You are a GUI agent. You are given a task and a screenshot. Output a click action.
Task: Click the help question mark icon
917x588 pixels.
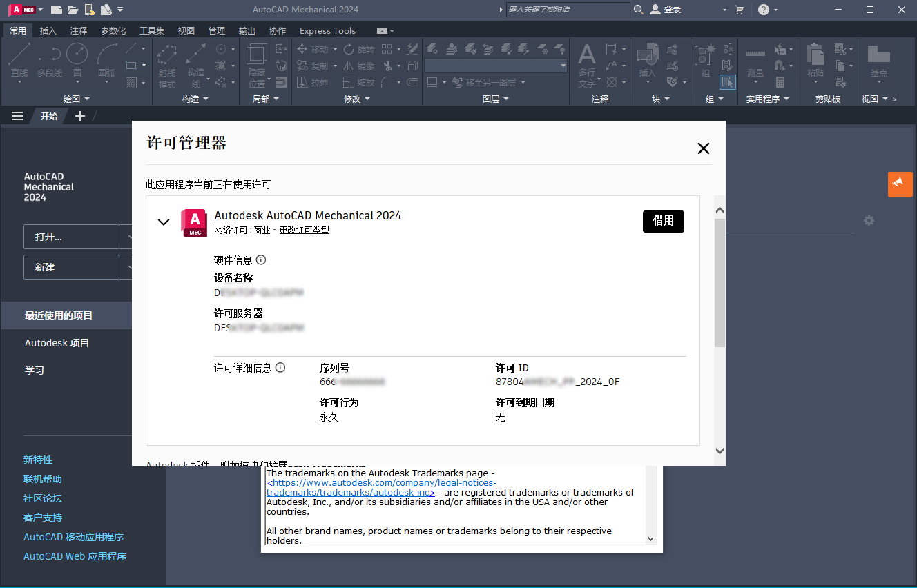pyautogui.click(x=763, y=10)
